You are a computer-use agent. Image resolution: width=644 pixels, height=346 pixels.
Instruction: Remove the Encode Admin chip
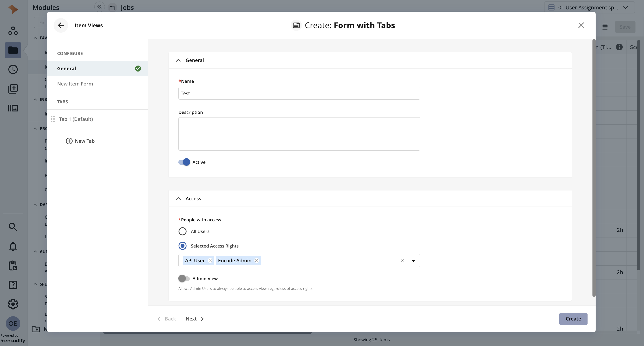257,260
